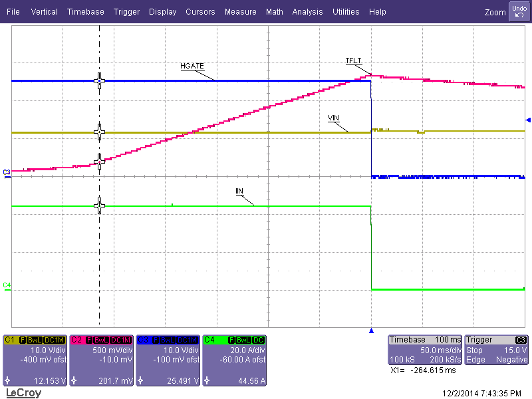Click the trigger level arrow on the right edge
532x399 pixels.
tap(527, 121)
